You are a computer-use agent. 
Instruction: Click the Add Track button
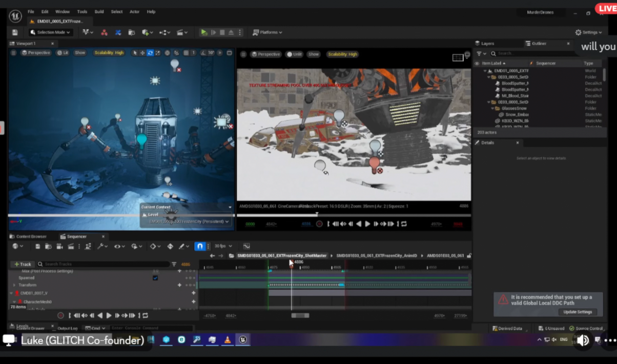(23, 264)
